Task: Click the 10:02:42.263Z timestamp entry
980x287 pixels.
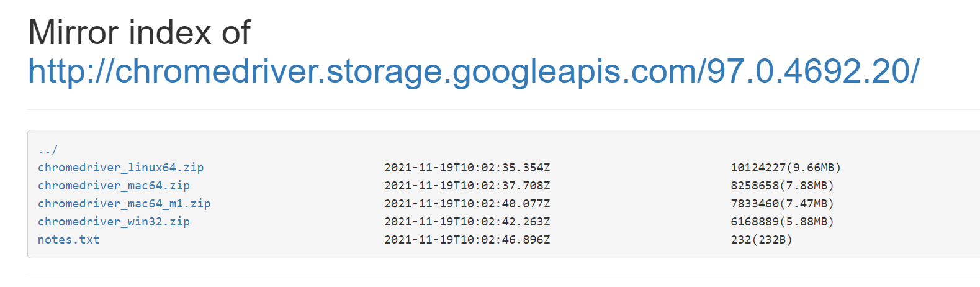Action: tap(467, 222)
